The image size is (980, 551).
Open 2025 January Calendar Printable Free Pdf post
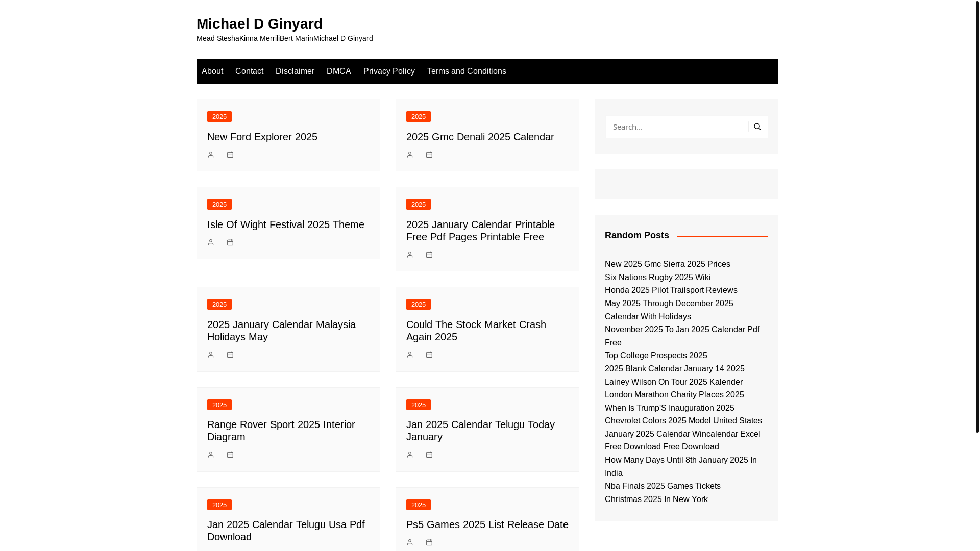480,231
